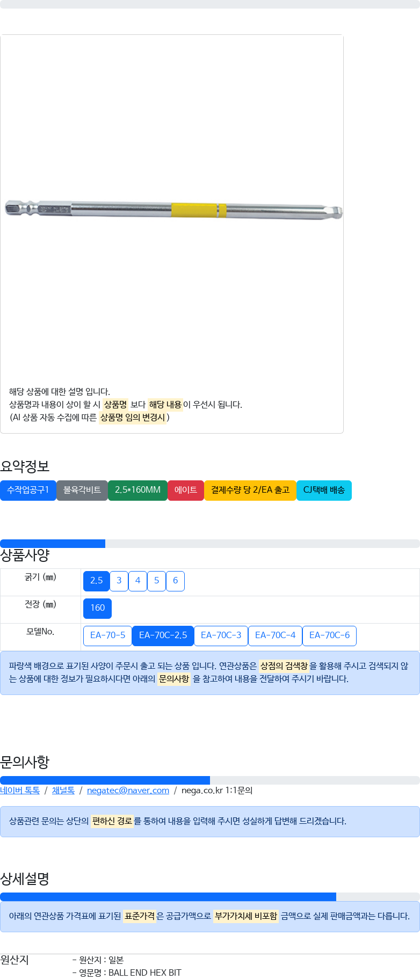The width and height of the screenshot is (420, 980).
Task: Select the 볼육각비트 gray tag
Action: 82,491
